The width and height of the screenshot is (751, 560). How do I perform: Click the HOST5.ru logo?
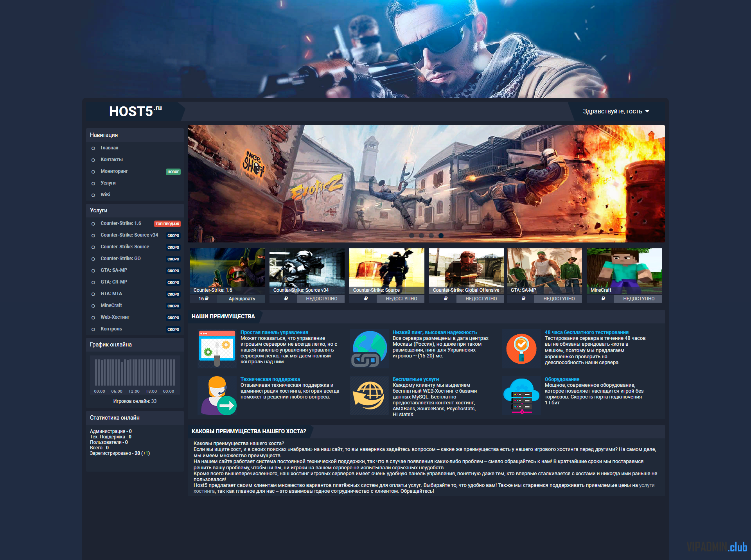point(135,111)
